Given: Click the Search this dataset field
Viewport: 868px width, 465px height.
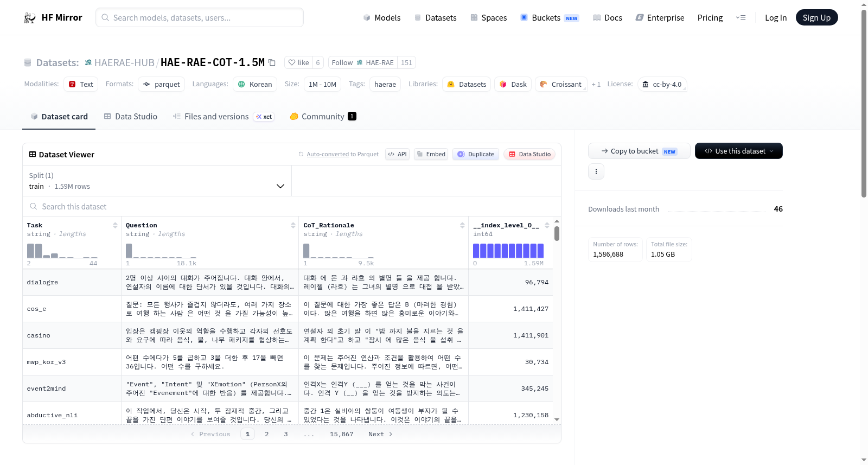Looking at the screenshot, I should [292, 206].
